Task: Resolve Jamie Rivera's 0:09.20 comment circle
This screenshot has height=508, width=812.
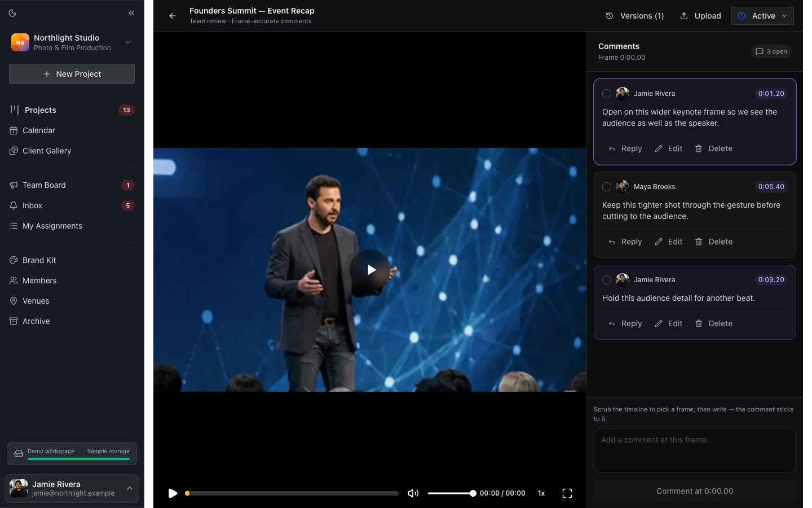Action: point(607,280)
